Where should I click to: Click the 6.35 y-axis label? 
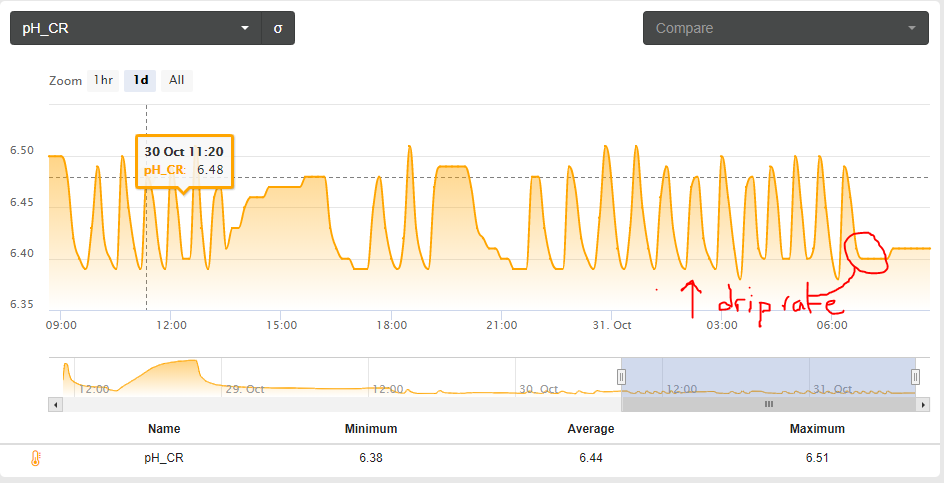pyautogui.click(x=22, y=305)
